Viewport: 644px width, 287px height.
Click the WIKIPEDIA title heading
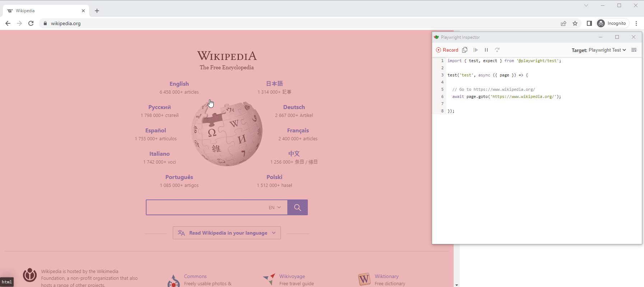(227, 56)
